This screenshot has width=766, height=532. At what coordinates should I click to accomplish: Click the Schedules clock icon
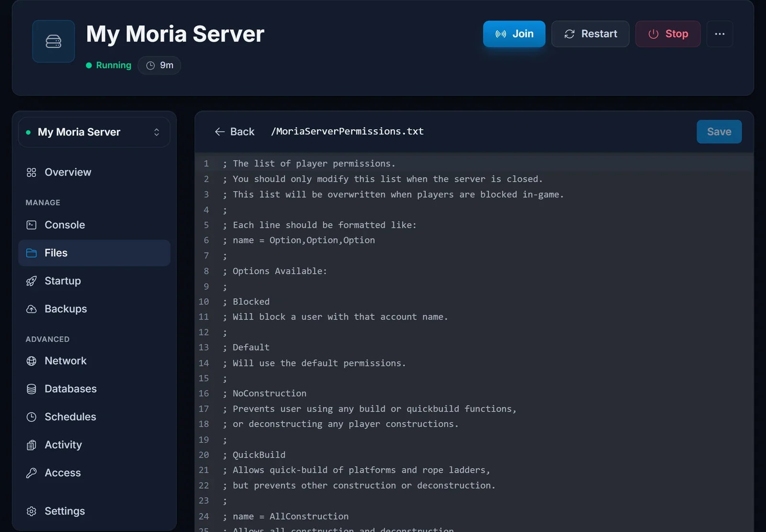pyautogui.click(x=32, y=417)
